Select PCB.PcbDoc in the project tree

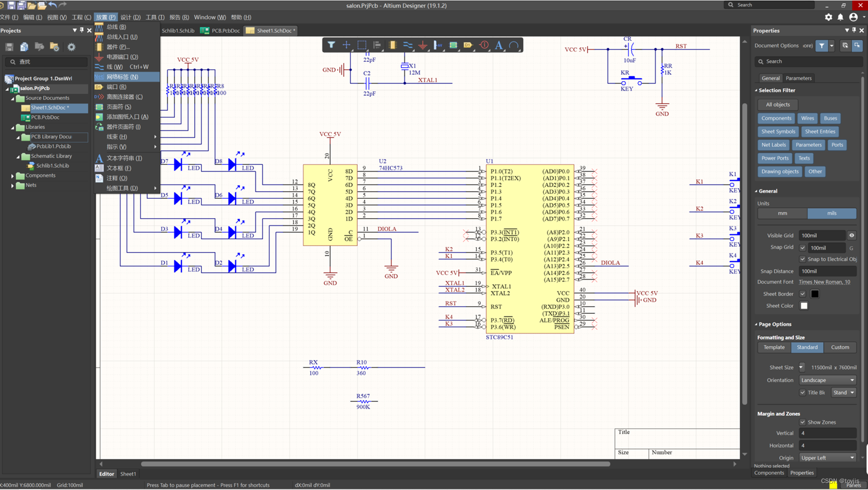[45, 117]
